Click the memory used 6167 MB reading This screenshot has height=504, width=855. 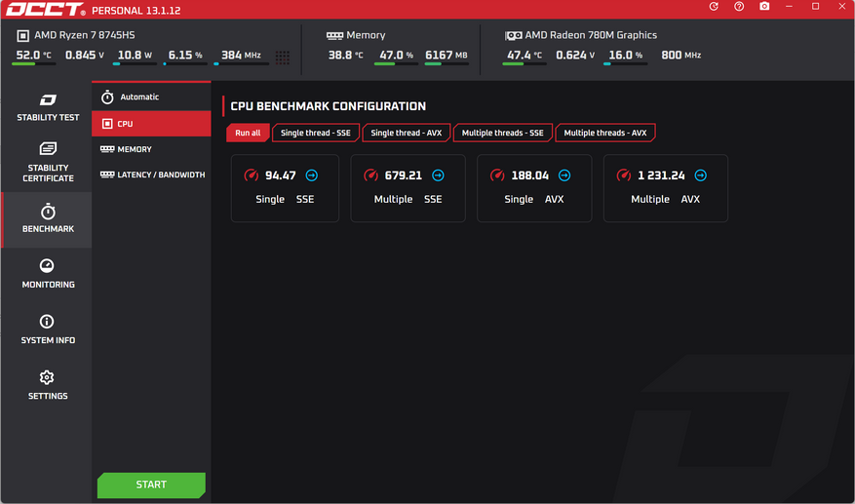click(x=447, y=56)
